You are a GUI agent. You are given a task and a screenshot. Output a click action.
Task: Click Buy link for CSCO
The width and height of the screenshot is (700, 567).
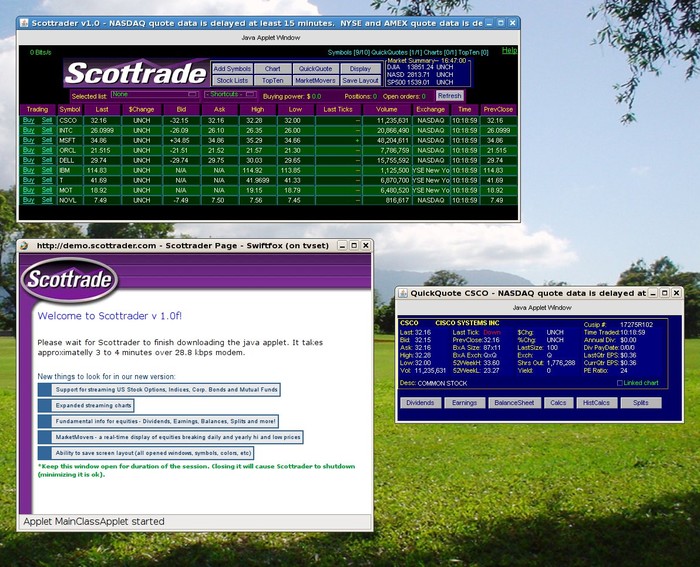tap(29, 119)
